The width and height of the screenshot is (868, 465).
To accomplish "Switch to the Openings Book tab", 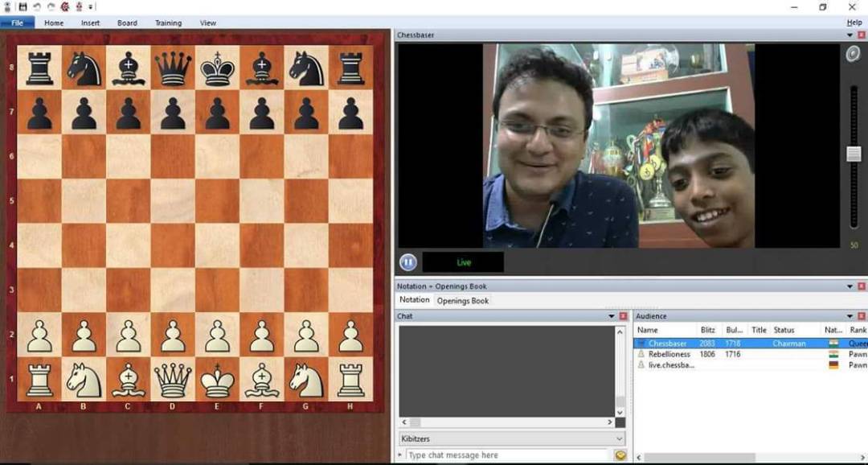I will (x=463, y=301).
